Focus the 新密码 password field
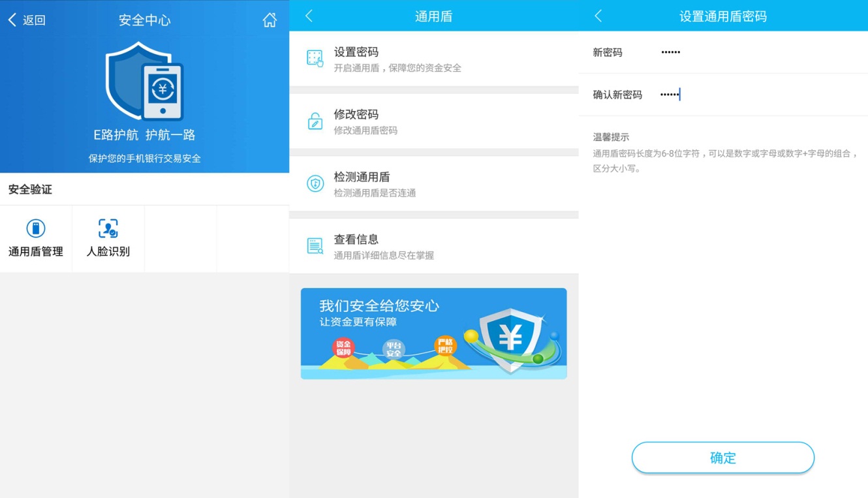868x498 pixels. (x=751, y=52)
